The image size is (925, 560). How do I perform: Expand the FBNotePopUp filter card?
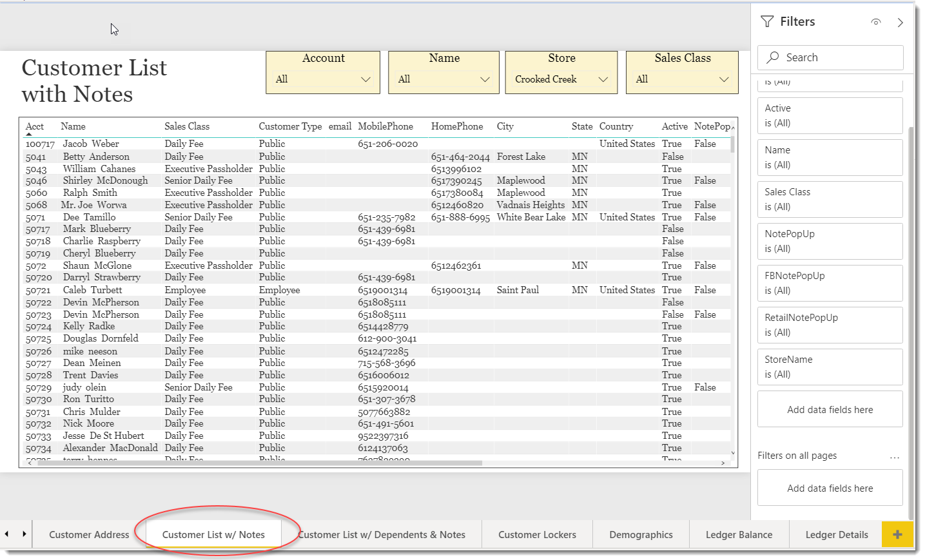tap(830, 283)
